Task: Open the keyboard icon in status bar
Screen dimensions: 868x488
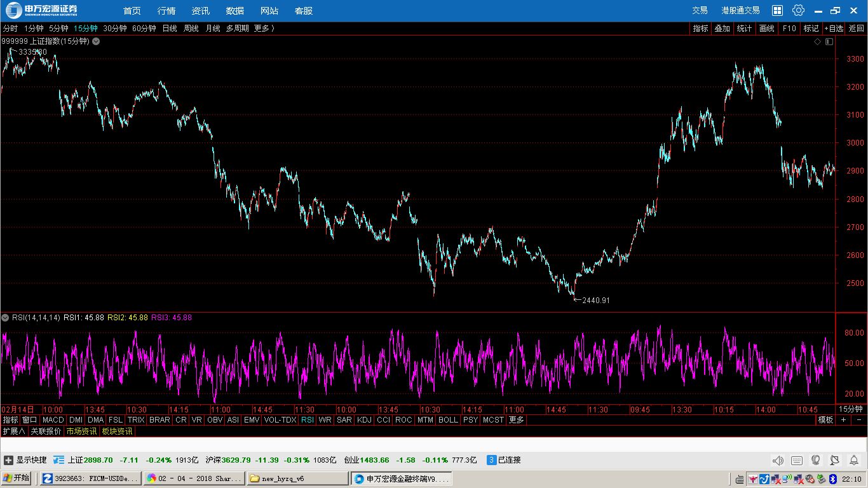Action: coord(797,460)
